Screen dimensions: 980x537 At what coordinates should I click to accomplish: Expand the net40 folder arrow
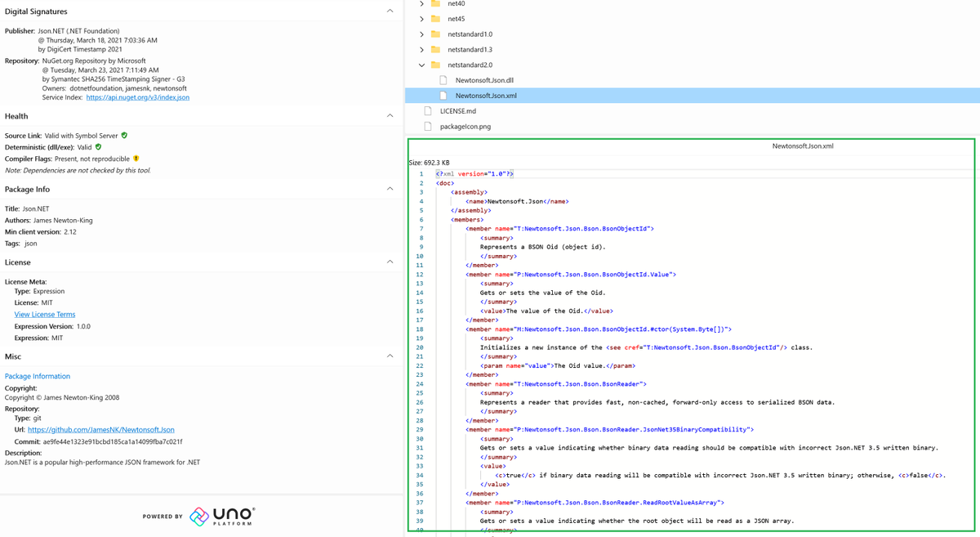[421, 4]
